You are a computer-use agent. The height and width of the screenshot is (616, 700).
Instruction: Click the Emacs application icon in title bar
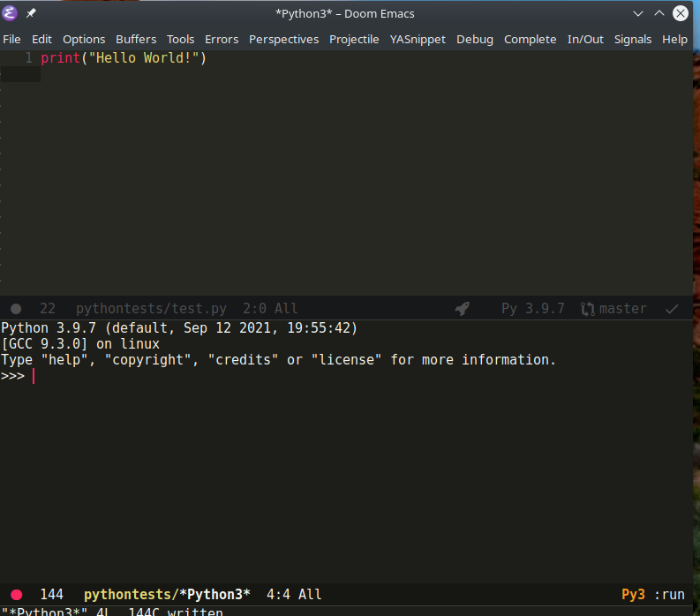coord(10,13)
